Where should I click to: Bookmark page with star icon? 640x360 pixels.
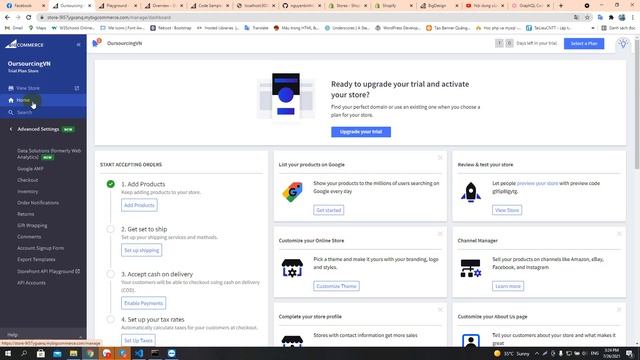coord(587,18)
